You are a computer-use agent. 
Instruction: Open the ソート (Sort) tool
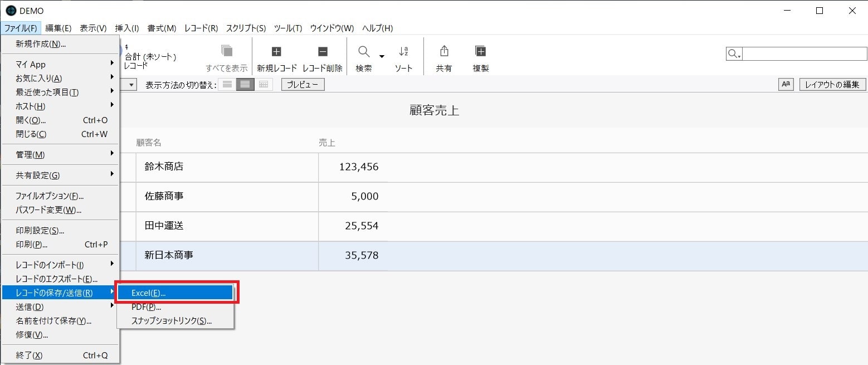(403, 55)
